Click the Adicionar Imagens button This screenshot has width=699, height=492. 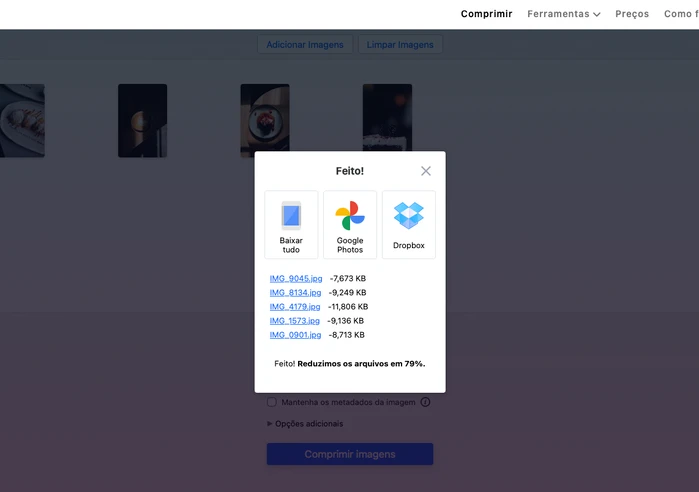click(x=305, y=45)
